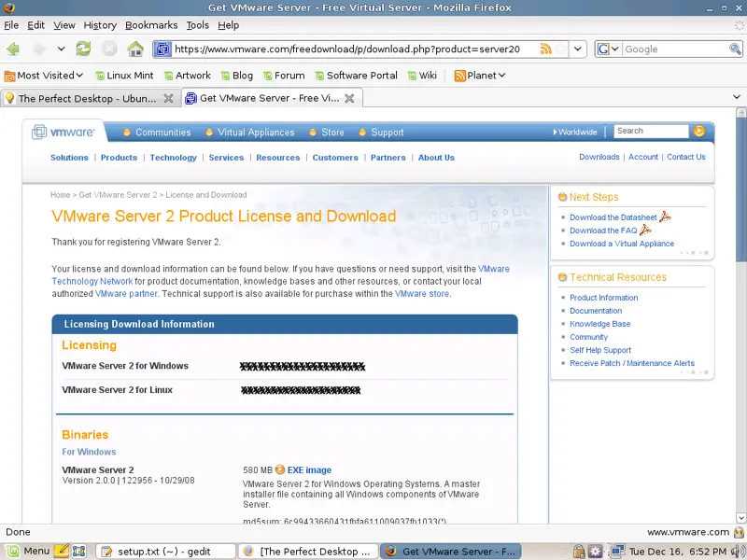Click the PDF icon next to Download the Datasheet
This screenshot has height=560, width=747.
click(665, 217)
